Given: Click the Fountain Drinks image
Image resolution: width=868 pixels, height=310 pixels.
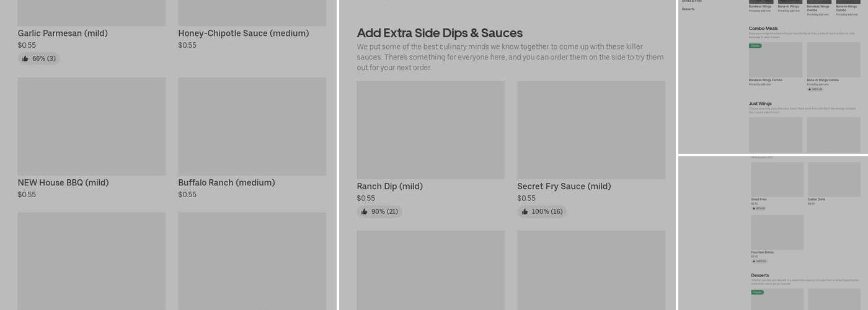Looking at the screenshot, I should click(777, 232).
